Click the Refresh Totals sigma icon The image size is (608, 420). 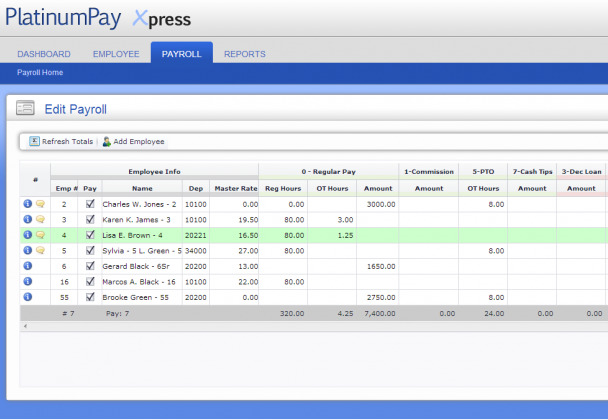pos(34,141)
